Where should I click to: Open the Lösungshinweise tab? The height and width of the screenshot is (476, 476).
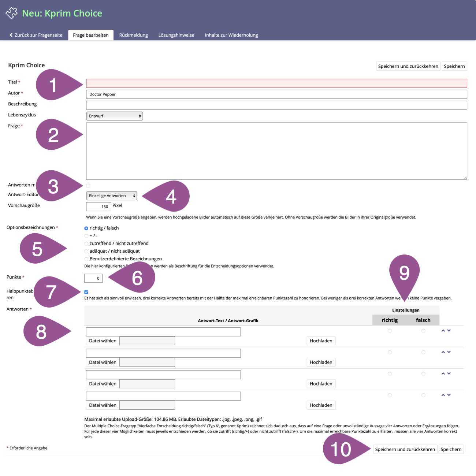176,35
